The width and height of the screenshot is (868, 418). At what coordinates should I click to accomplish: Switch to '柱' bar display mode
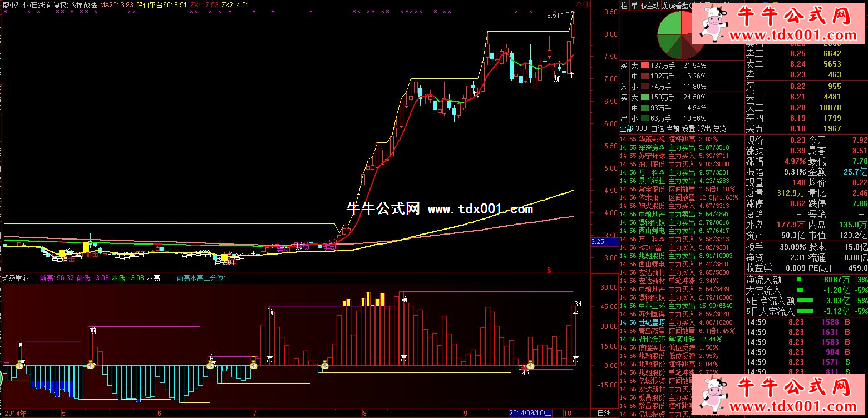point(624,5)
